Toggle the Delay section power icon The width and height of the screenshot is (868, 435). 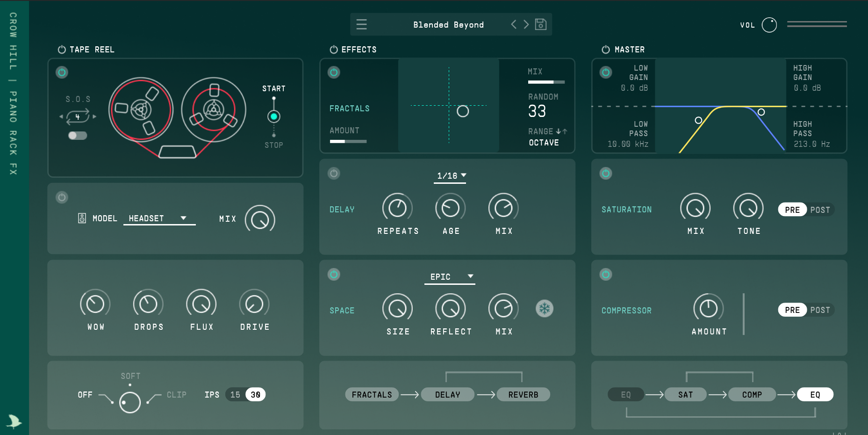click(334, 174)
